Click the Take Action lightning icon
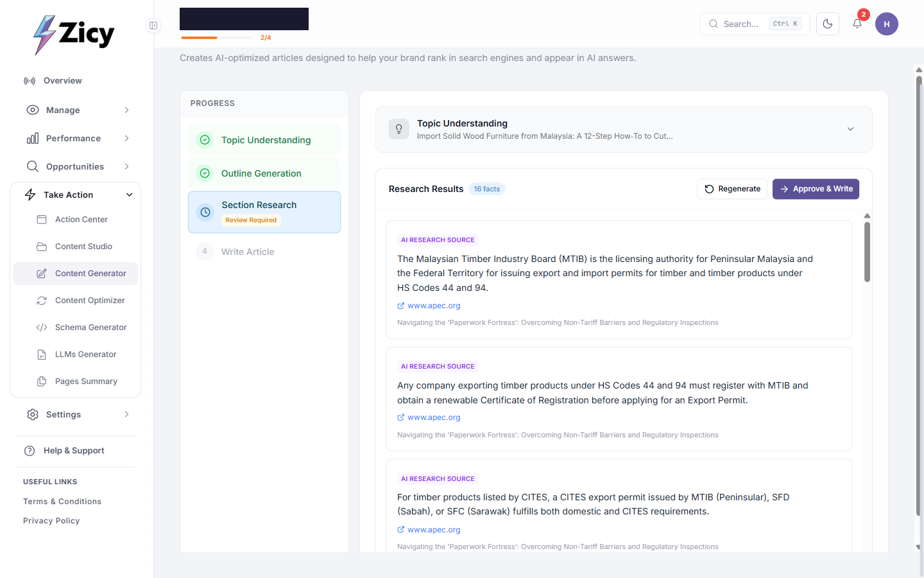The width and height of the screenshot is (924, 578). 30,195
